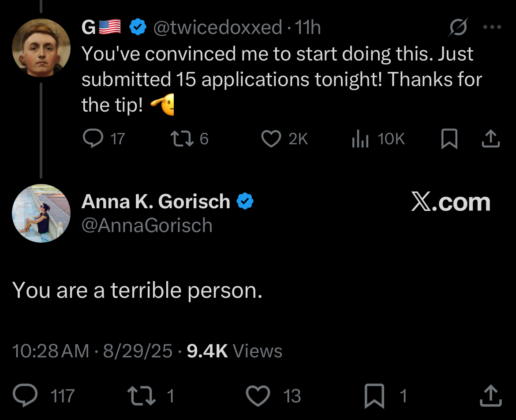Bookmark Anna's tweet

pos(374,396)
